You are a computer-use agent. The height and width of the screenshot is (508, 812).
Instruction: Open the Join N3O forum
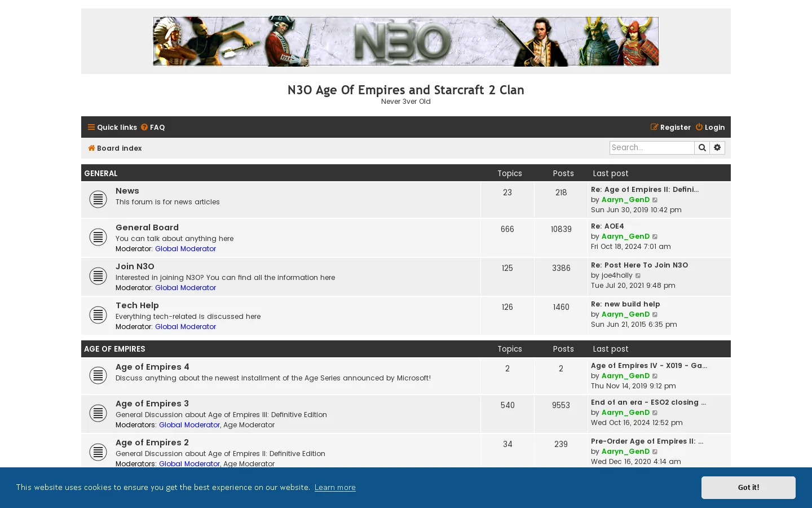135,266
